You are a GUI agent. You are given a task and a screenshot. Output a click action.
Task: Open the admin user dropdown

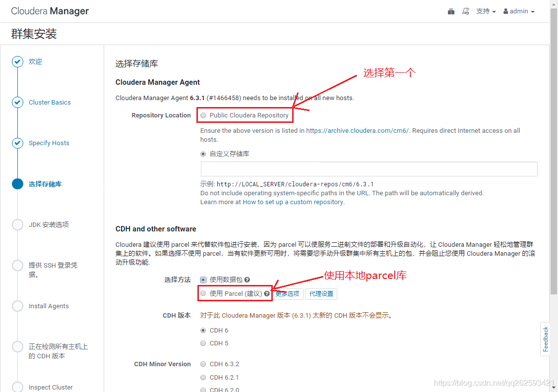[x=519, y=11]
